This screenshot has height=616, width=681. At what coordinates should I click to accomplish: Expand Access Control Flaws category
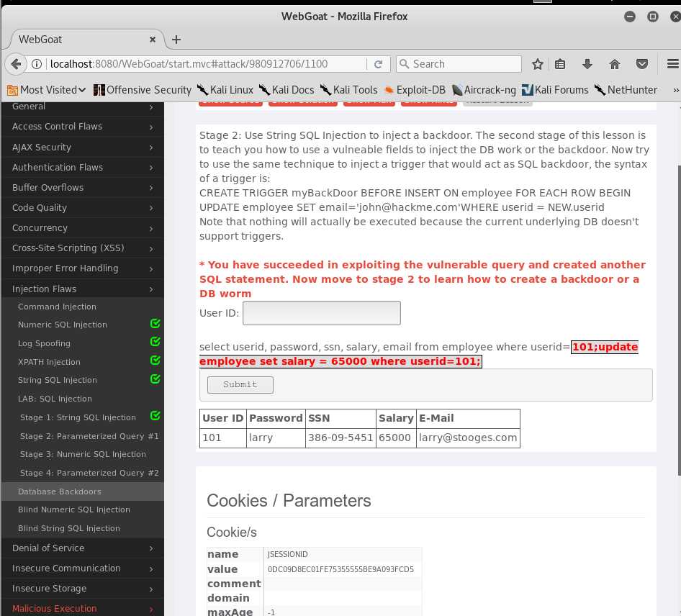click(83, 127)
